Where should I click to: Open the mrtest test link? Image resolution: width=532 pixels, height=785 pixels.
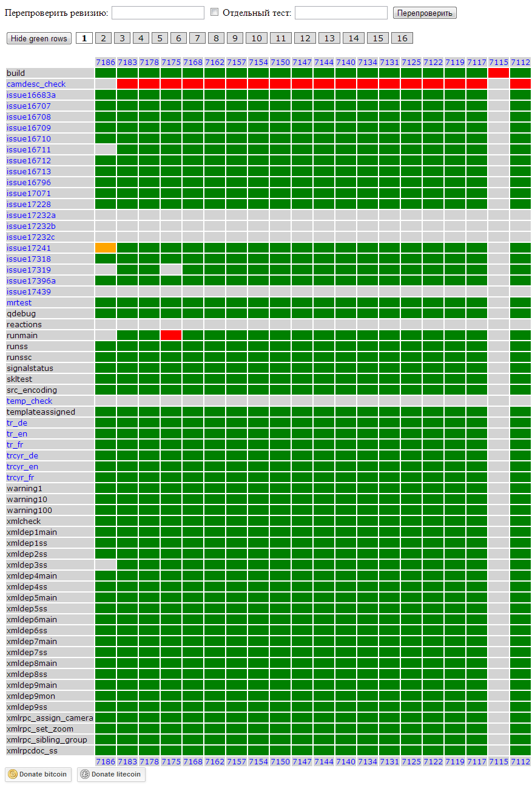point(19,302)
